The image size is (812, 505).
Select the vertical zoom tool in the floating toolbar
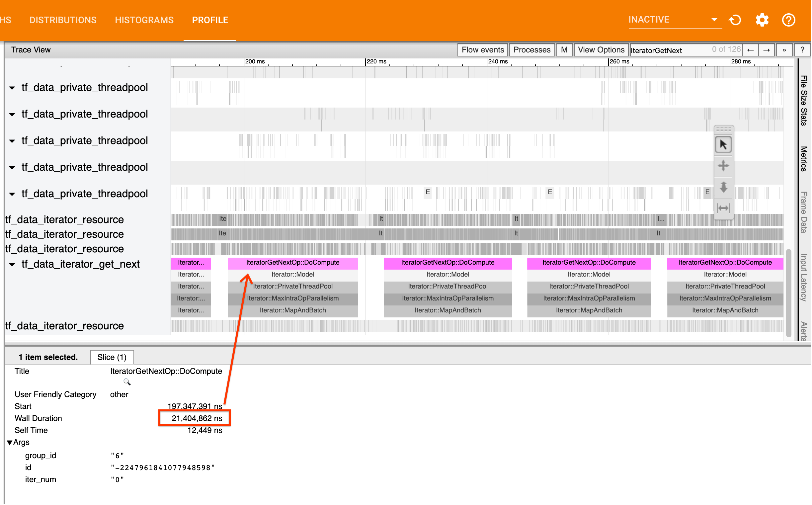(723, 187)
